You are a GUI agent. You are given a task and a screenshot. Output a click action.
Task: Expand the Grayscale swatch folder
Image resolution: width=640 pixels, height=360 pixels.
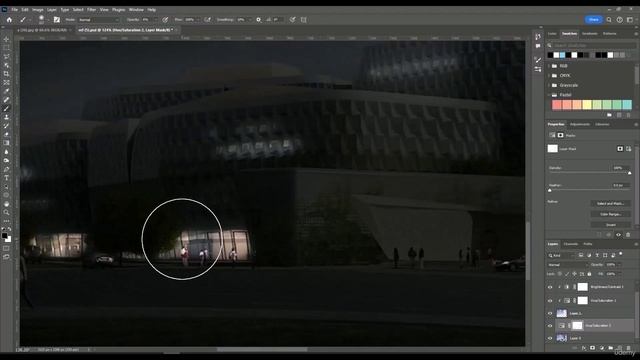coord(549,85)
